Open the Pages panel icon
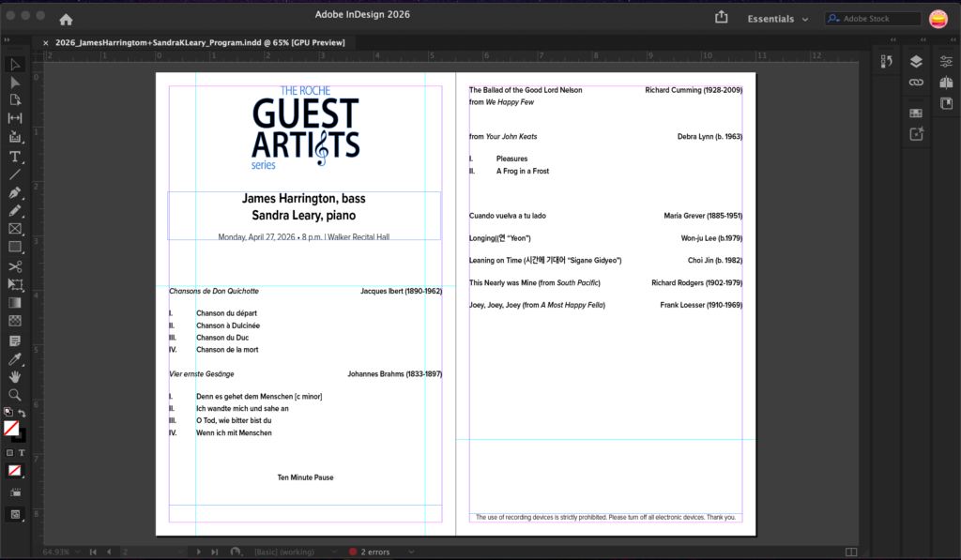This screenshot has width=961, height=560. point(946,83)
